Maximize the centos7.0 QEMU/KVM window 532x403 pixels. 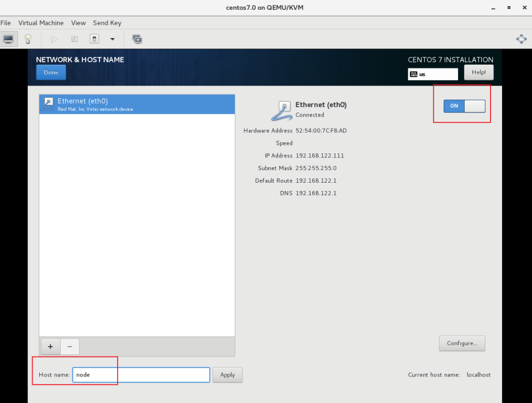pos(509,8)
